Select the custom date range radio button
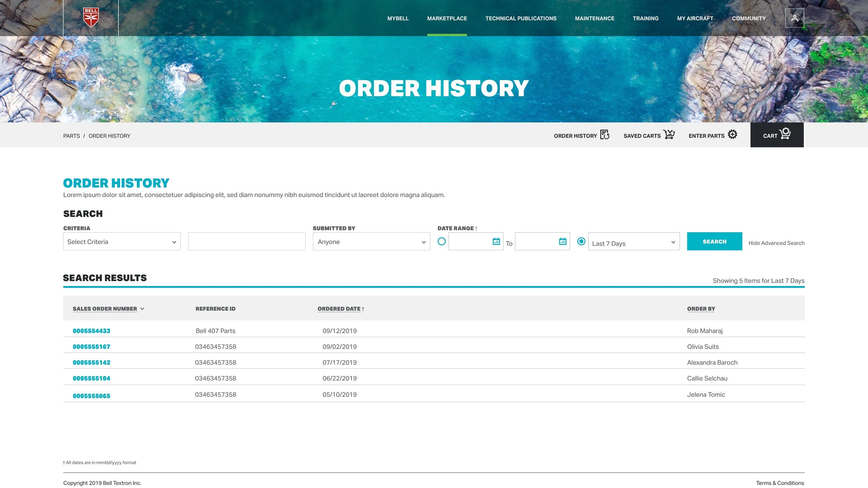The width and height of the screenshot is (868, 488). (x=441, y=241)
